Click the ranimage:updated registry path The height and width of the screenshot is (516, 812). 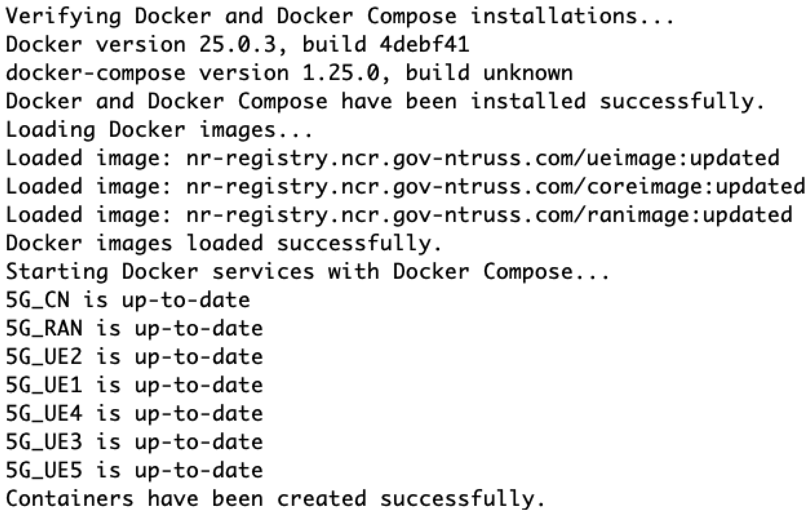pos(489,215)
